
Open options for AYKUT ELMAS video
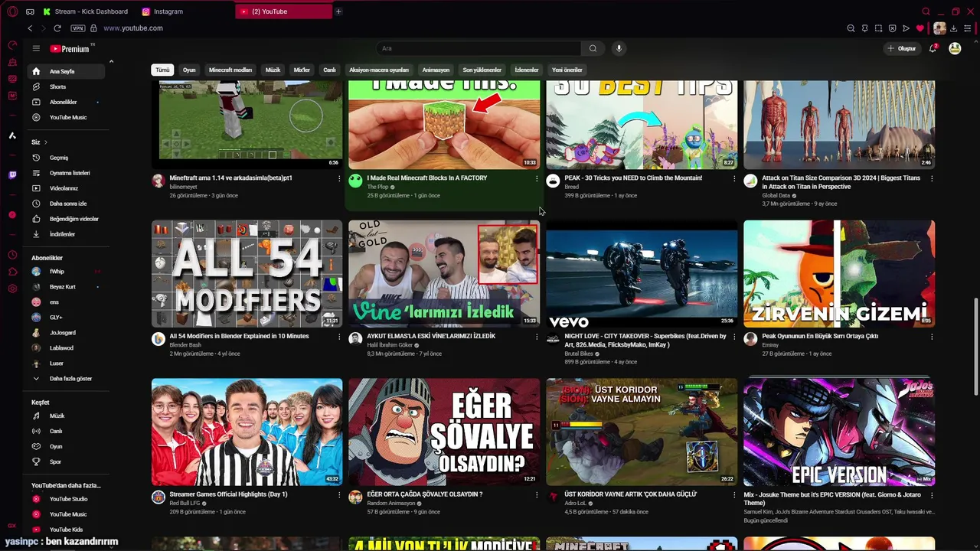click(x=537, y=337)
